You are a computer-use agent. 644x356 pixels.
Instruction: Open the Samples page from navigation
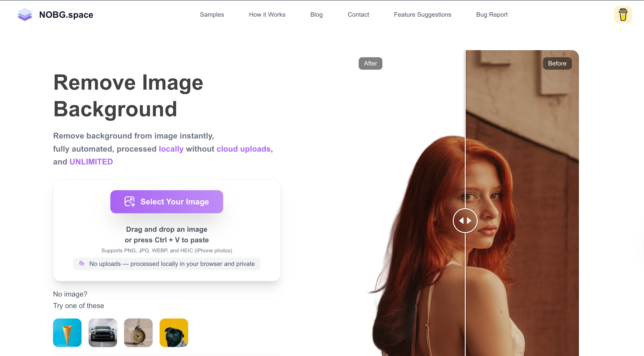pyautogui.click(x=212, y=14)
